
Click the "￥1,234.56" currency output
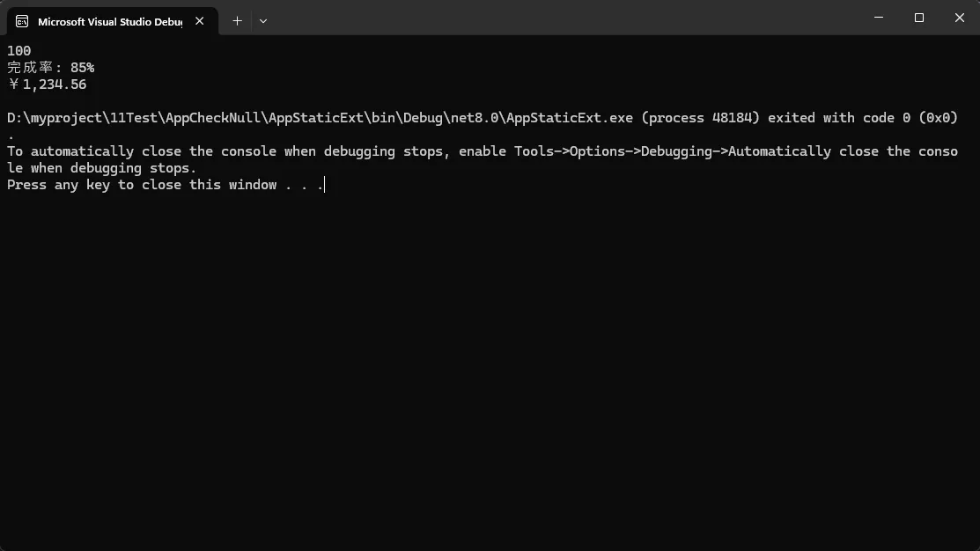[x=47, y=84]
